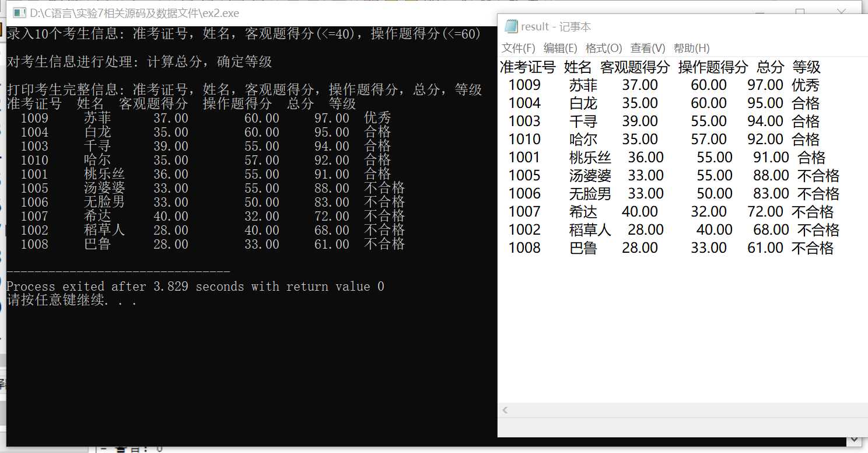Click Notepad's horizontal scrollbar left arrow

pos(505,410)
